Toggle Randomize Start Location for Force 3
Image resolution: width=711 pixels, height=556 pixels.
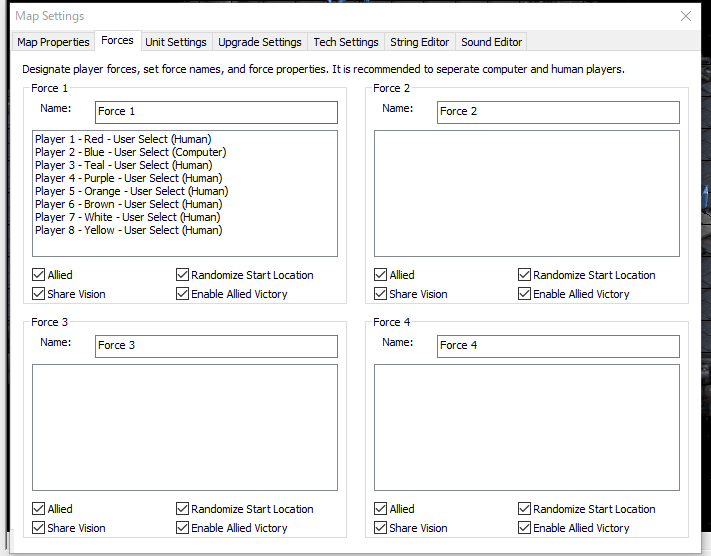pyautogui.click(x=182, y=509)
